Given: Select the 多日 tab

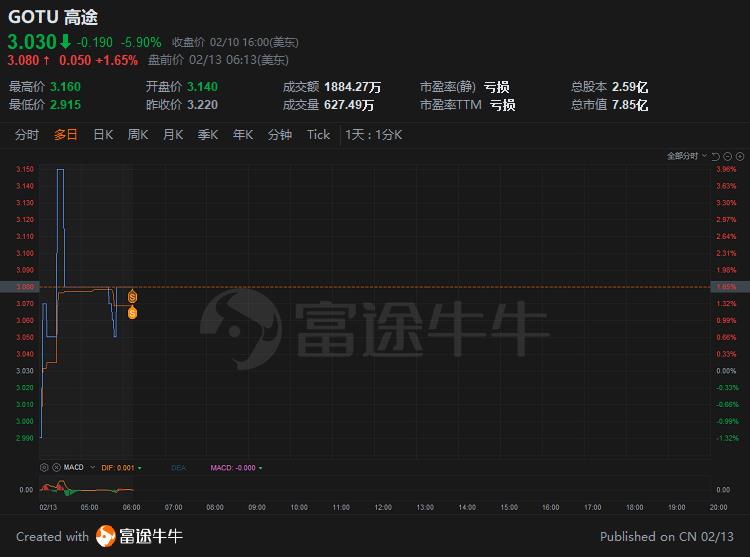Looking at the screenshot, I should pyautogui.click(x=66, y=135).
